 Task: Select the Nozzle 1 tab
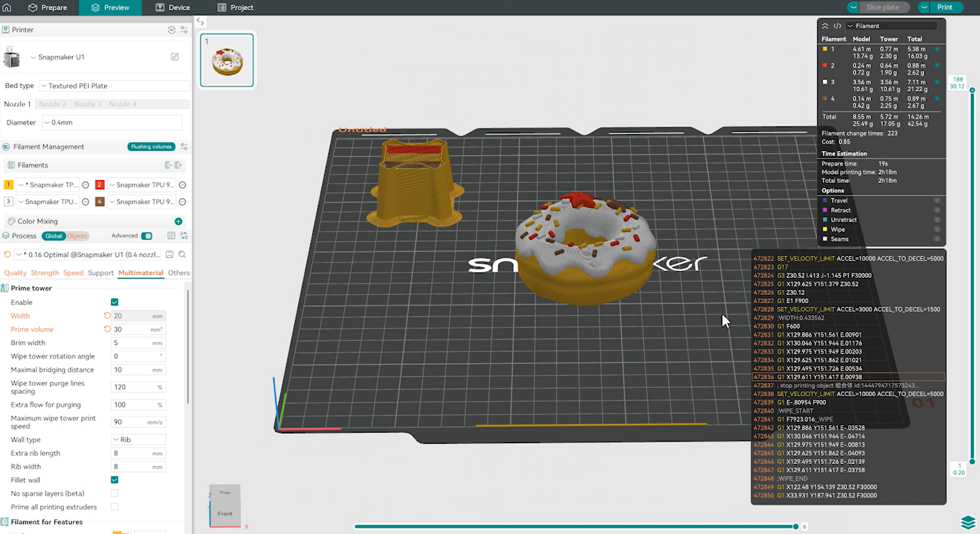click(x=18, y=104)
